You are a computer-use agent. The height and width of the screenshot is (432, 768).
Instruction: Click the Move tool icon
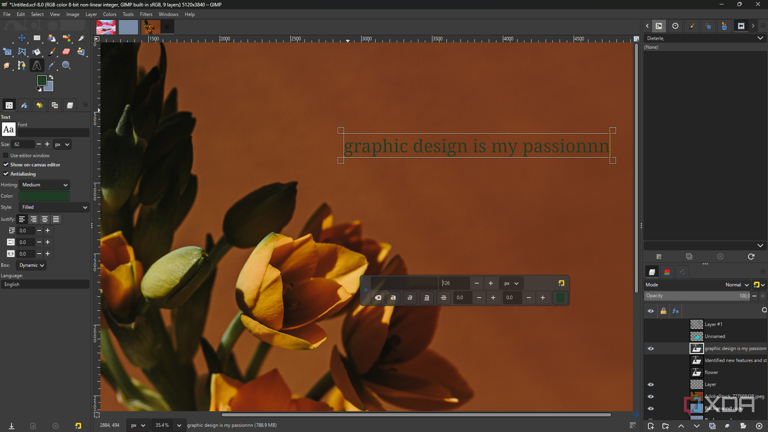pos(22,38)
